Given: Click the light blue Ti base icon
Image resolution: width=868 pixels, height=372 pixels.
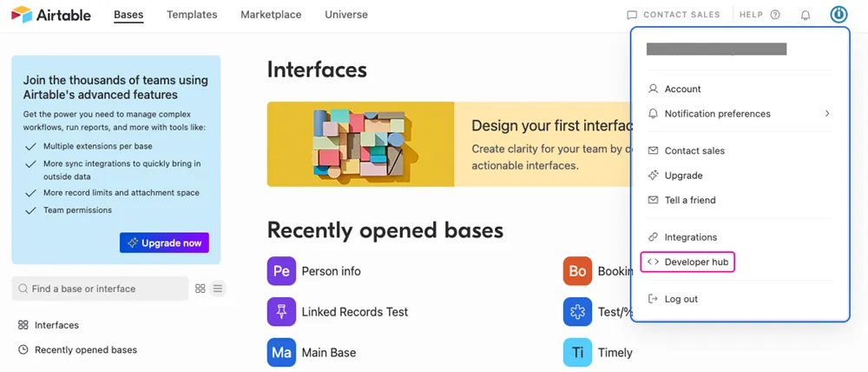Looking at the screenshot, I should click(577, 353).
